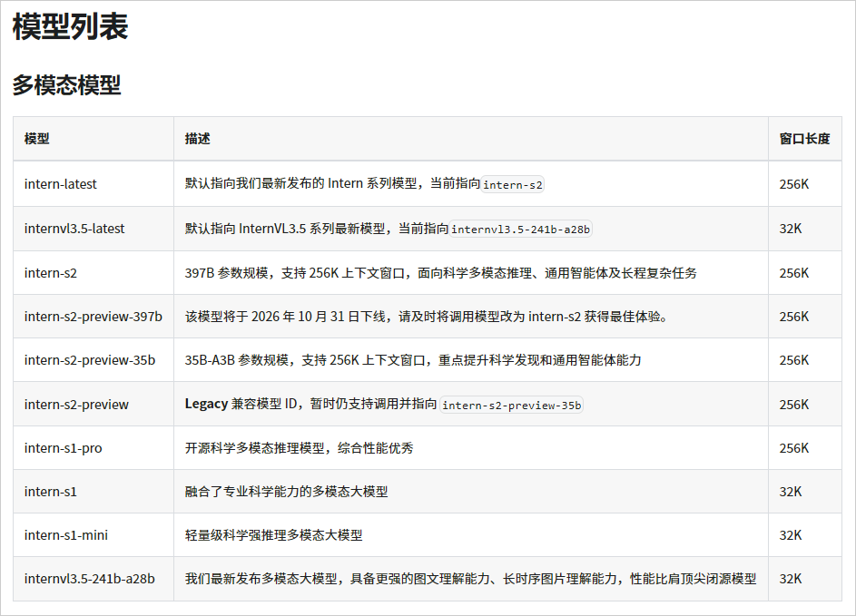856x616 pixels.
Task: Click the inline code internvl3.5-241b-a28b in description
Action: [x=520, y=230]
